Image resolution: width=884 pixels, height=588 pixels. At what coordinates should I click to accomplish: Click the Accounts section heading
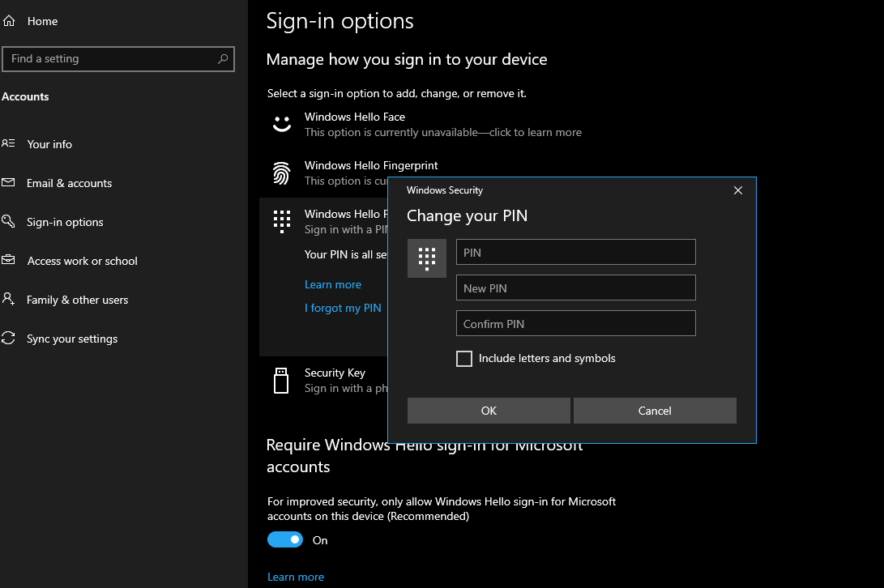pyautogui.click(x=25, y=96)
